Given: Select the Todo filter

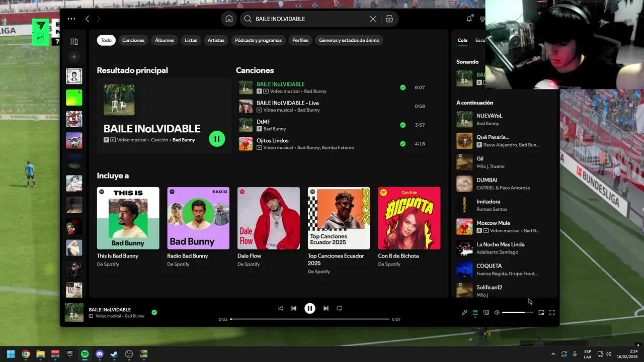Looking at the screenshot, I should (x=106, y=40).
